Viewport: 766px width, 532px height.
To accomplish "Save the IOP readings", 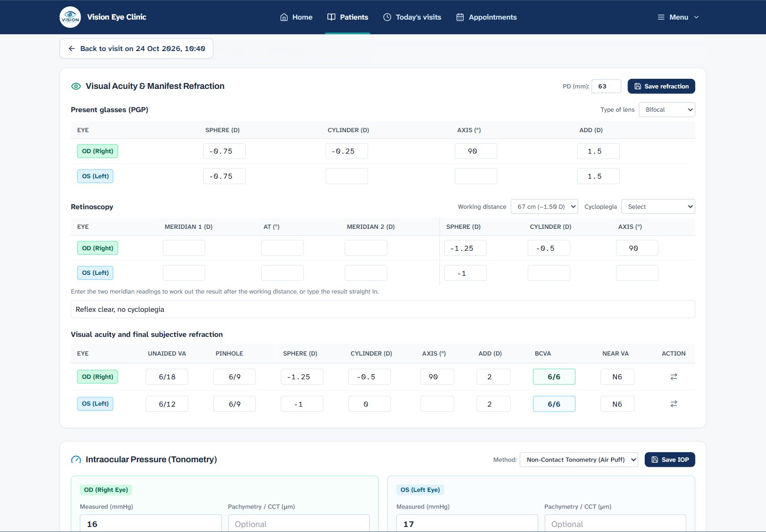I will pyautogui.click(x=670, y=460).
